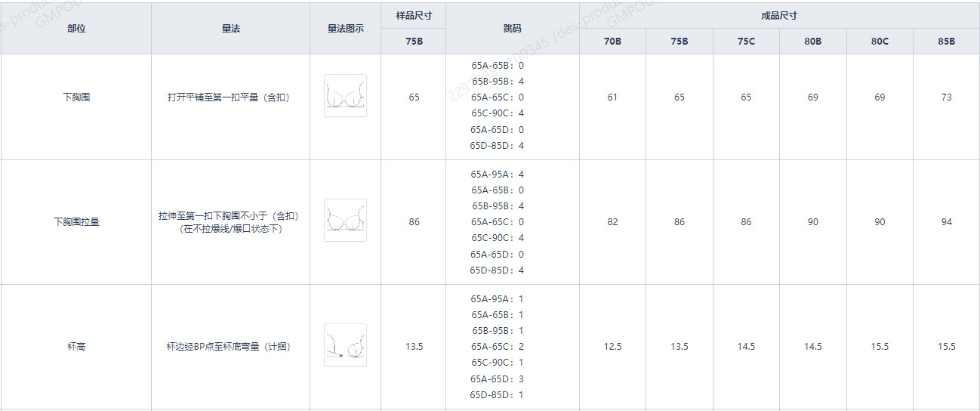980x411 pixels.
Task: Click the 量法 column header
Action: [230, 29]
